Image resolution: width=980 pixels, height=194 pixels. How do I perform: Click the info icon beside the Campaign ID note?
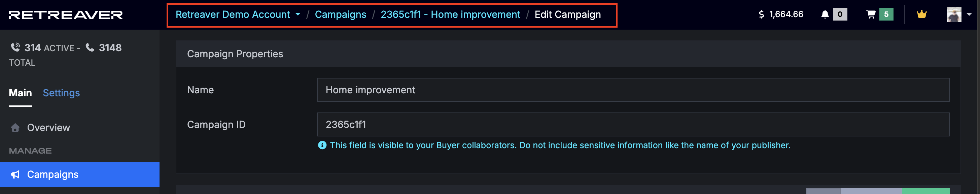click(x=322, y=145)
